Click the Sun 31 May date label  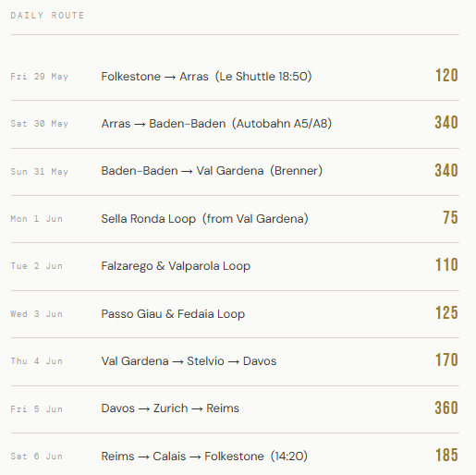click(x=40, y=172)
